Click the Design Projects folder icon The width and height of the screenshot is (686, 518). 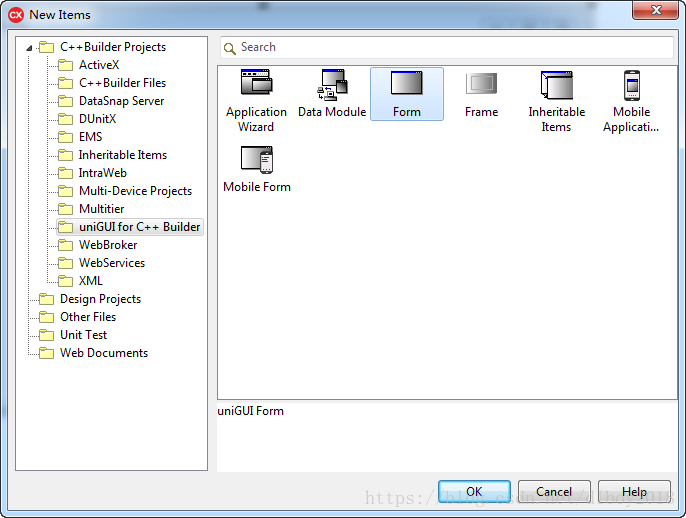coord(46,299)
